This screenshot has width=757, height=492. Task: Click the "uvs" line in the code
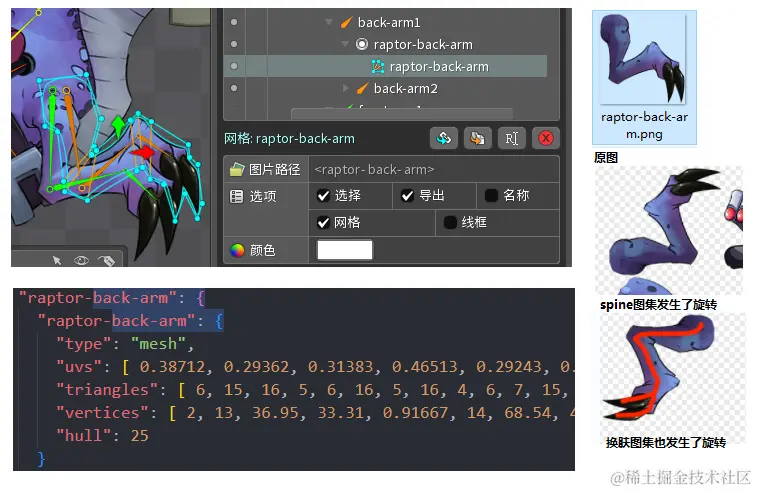click(315, 367)
